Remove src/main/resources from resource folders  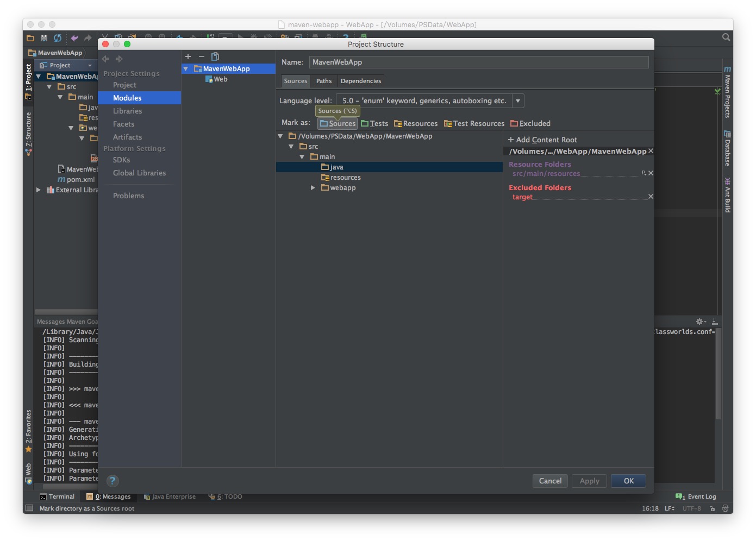point(651,173)
